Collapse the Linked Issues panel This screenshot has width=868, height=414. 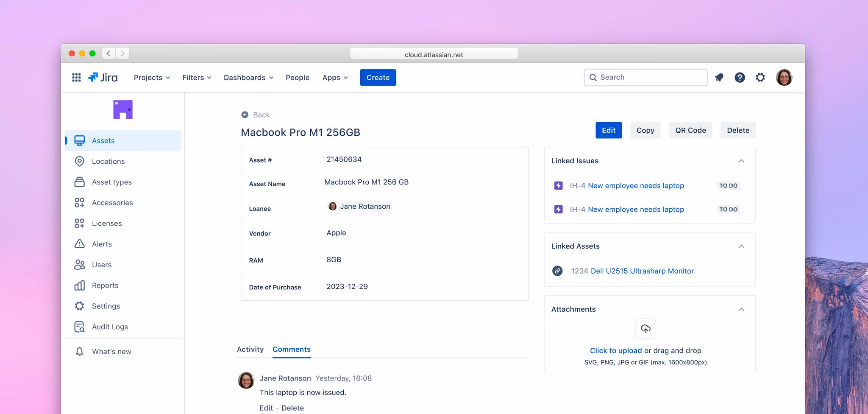pos(741,161)
